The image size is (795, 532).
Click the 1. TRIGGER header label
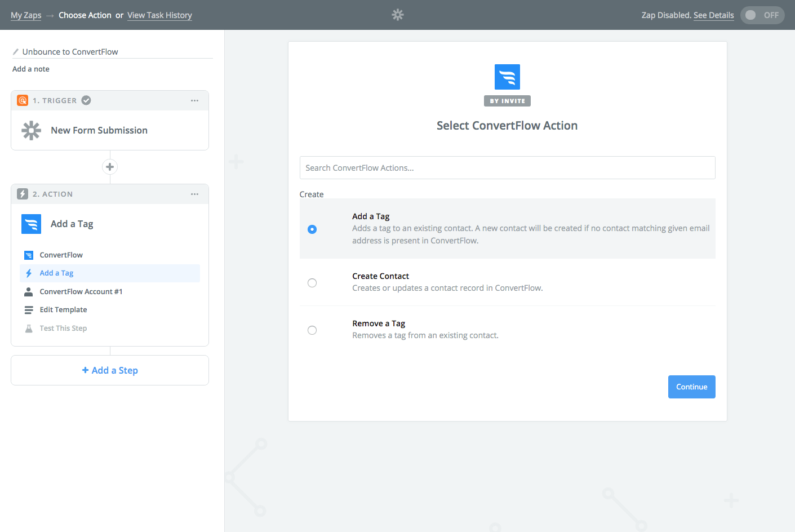coord(55,100)
